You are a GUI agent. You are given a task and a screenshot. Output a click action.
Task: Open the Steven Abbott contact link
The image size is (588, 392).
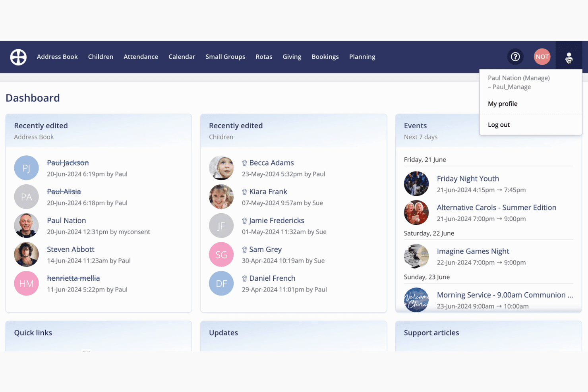click(71, 249)
